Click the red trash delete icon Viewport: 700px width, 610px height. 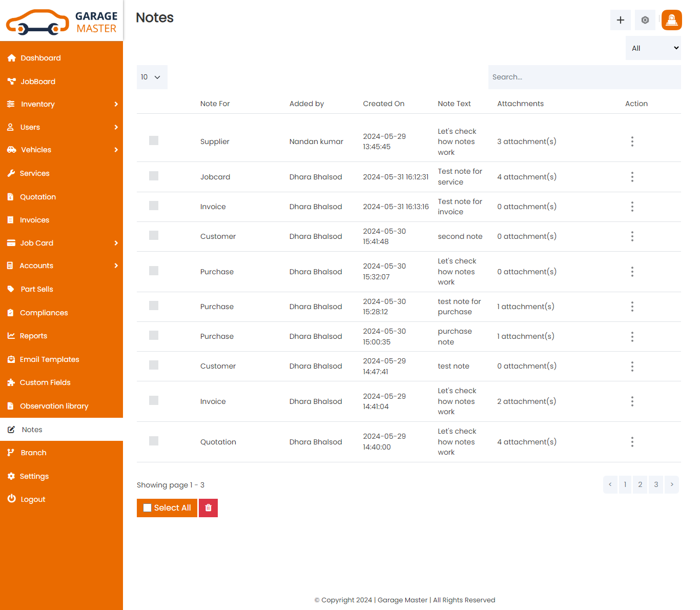click(208, 508)
